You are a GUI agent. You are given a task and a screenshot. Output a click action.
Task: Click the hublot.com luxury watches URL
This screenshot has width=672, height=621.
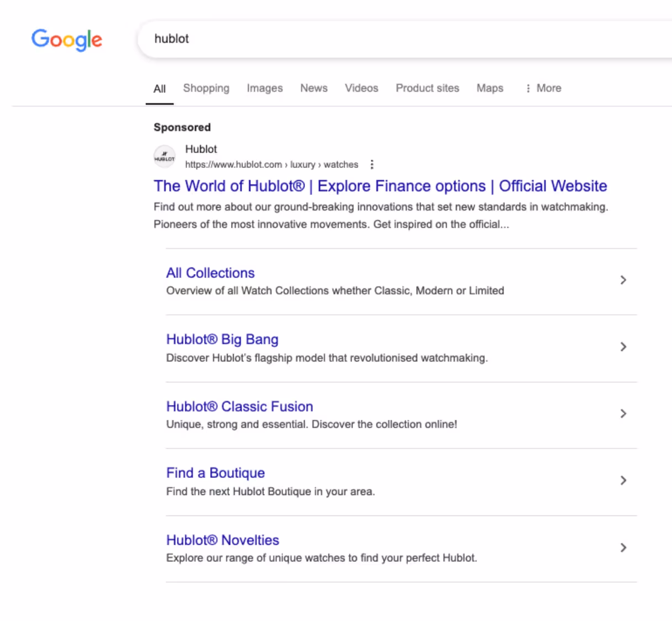271,165
